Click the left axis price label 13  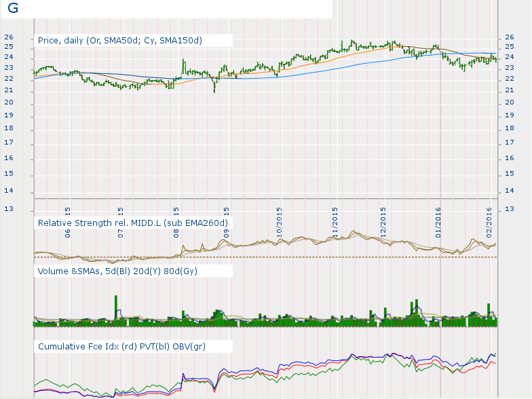(8, 209)
